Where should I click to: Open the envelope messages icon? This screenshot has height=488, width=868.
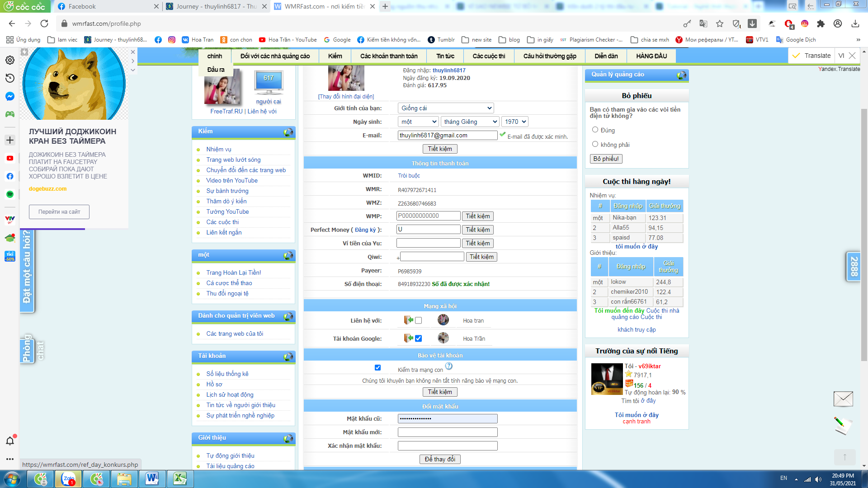coord(843,399)
